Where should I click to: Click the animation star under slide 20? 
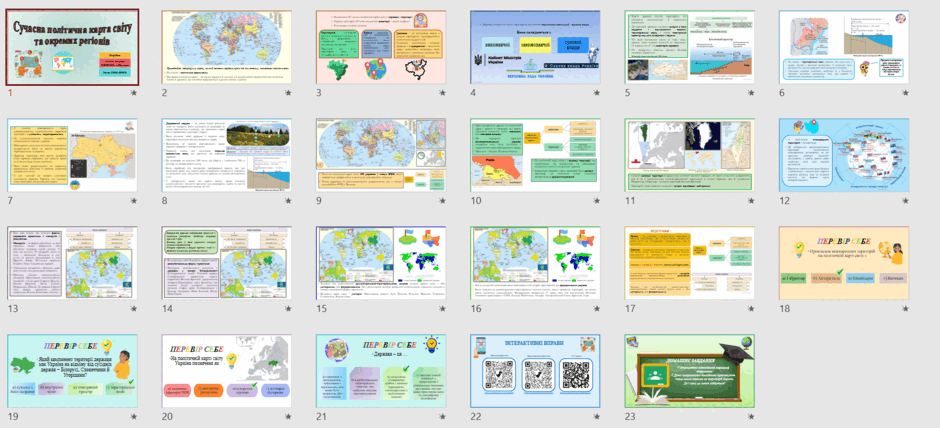288,417
